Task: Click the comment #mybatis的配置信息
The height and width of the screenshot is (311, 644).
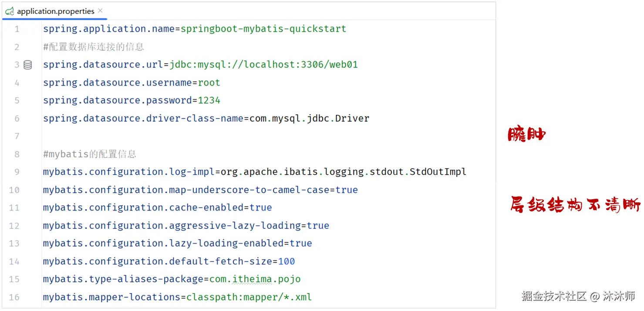Action: pos(90,154)
